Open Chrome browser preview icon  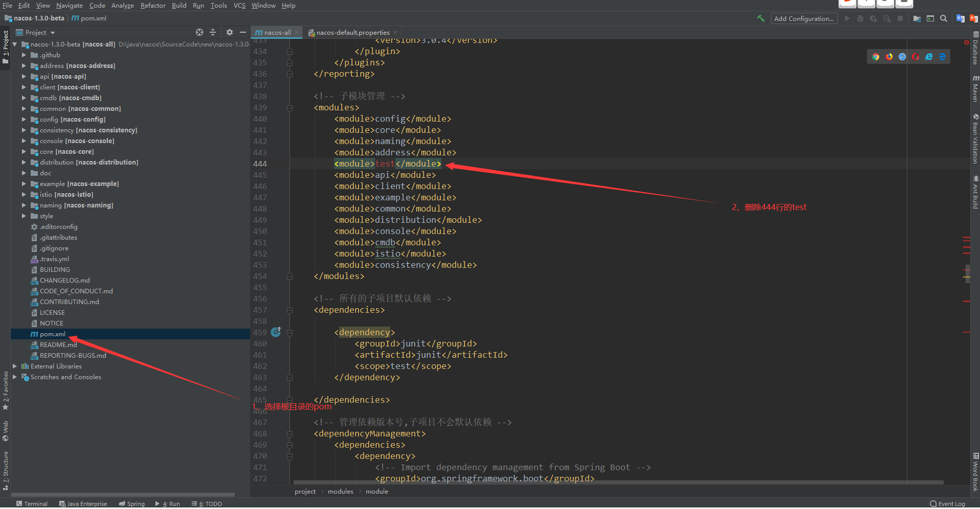(876, 56)
